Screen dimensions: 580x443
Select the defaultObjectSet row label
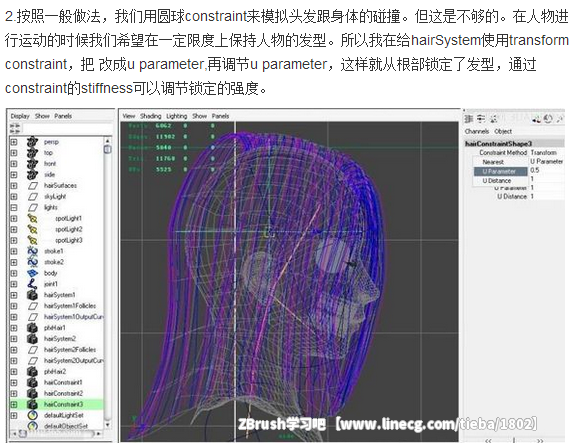click(x=66, y=426)
